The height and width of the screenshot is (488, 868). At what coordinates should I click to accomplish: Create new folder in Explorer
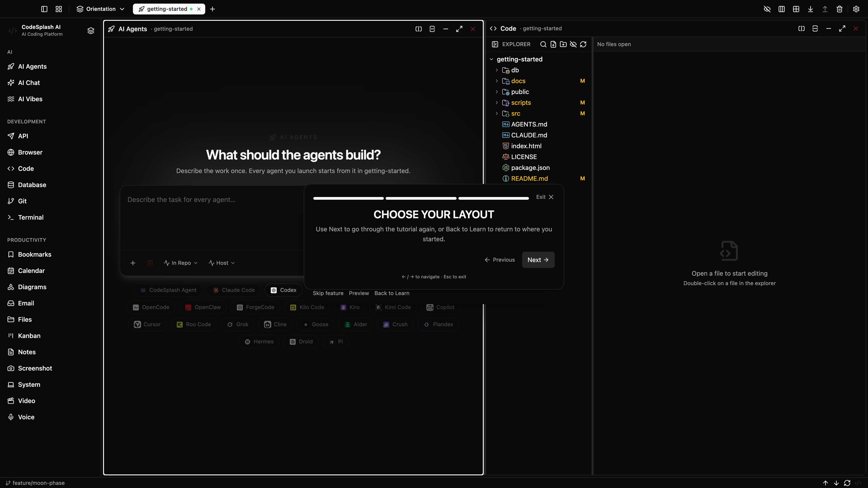pos(563,45)
